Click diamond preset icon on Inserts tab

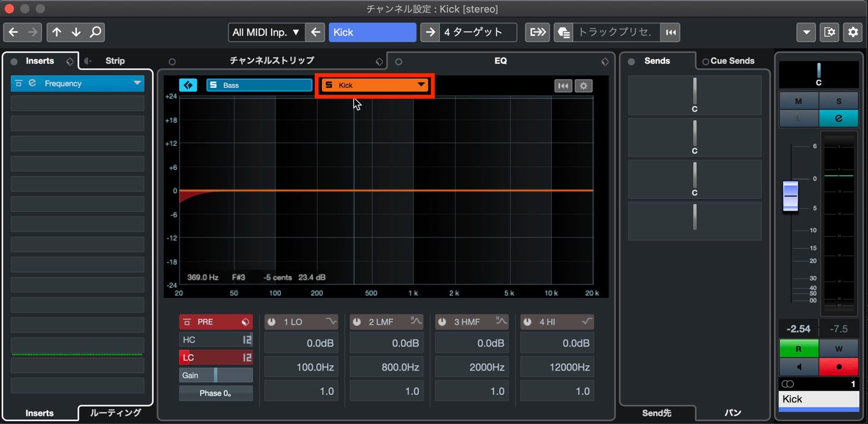coord(70,61)
